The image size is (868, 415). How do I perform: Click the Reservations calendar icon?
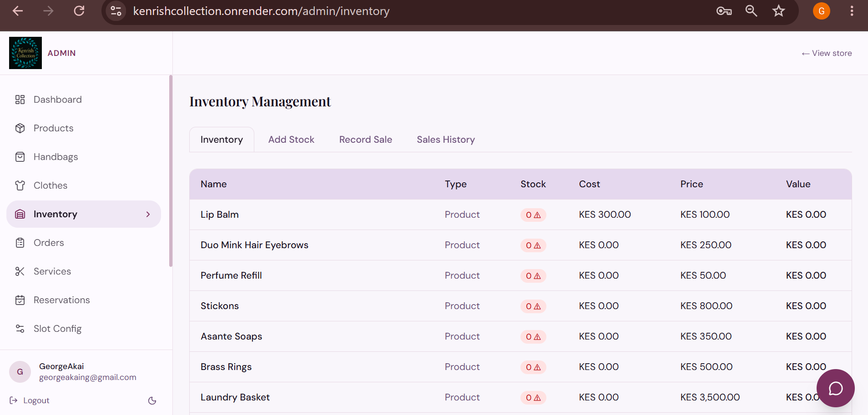[x=20, y=300]
